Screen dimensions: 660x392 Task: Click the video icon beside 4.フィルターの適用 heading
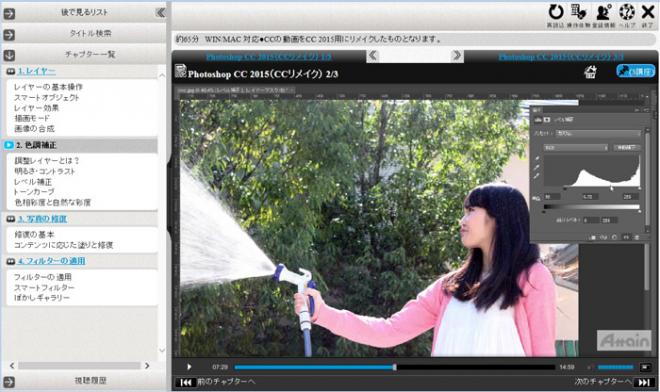pos(11,261)
